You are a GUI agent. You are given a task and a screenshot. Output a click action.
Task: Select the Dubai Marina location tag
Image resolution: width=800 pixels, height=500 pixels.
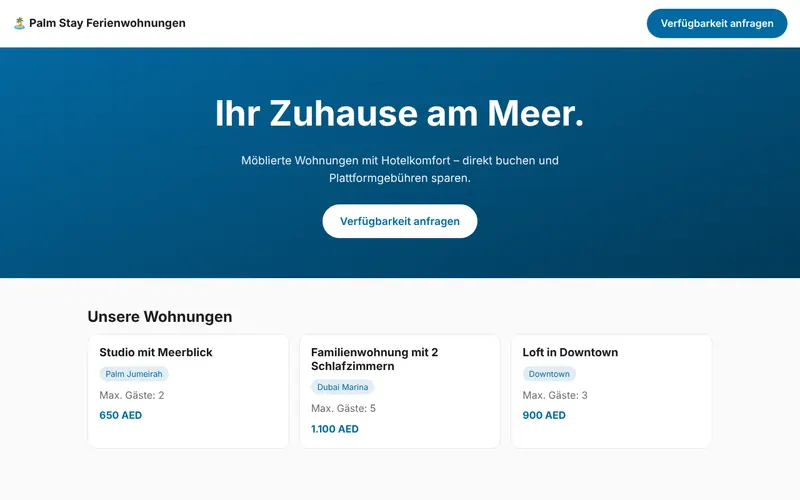pos(342,387)
